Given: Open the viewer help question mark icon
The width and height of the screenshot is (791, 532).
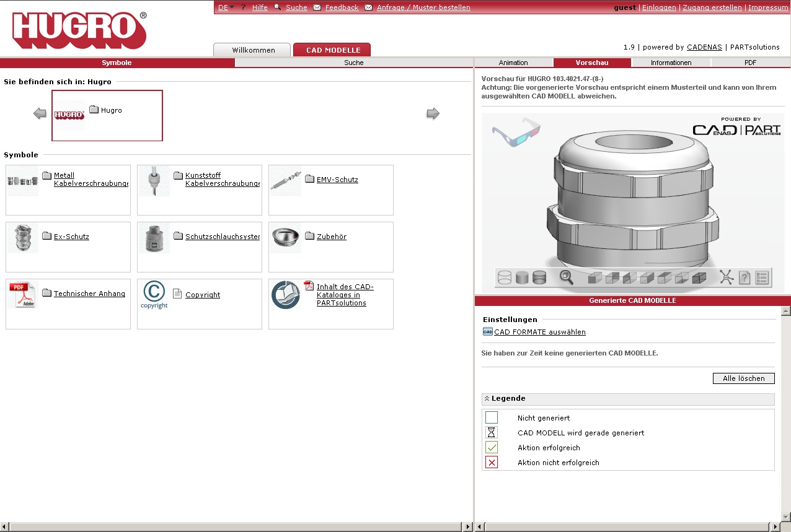Looking at the screenshot, I should [745, 277].
